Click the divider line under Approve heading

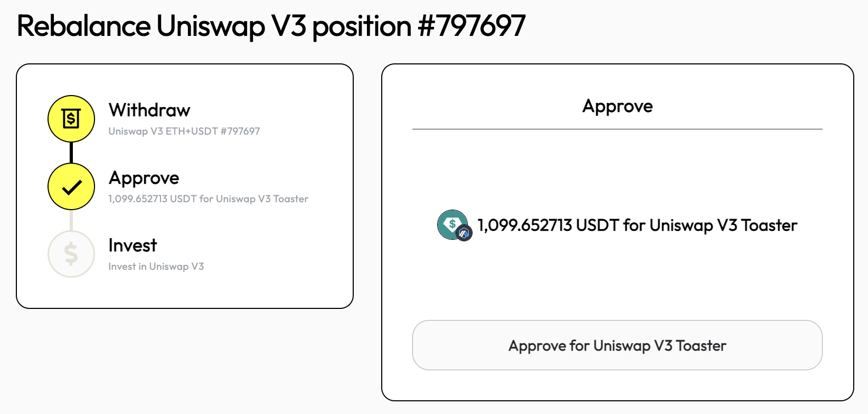(617, 129)
